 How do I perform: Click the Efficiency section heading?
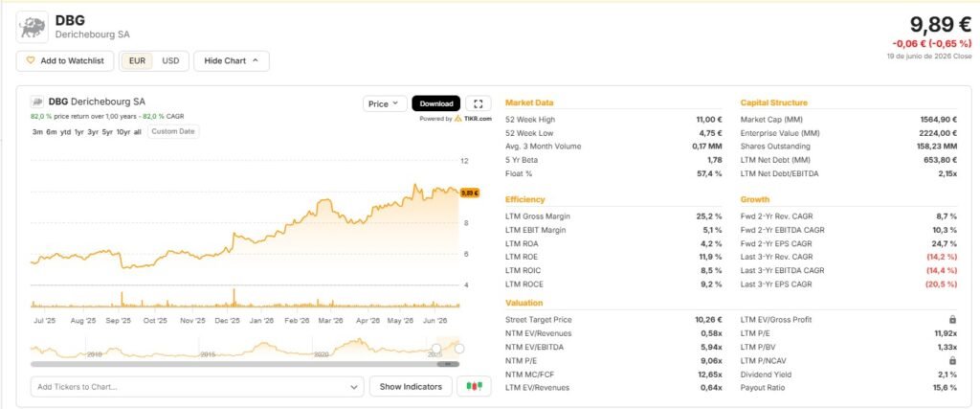coord(525,199)
